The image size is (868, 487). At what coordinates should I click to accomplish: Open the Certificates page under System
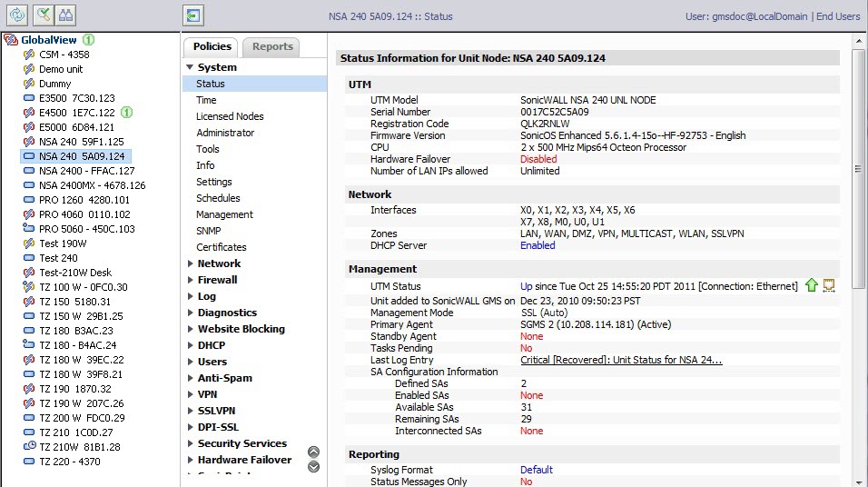pyautogui.click(x=222, y=247)
